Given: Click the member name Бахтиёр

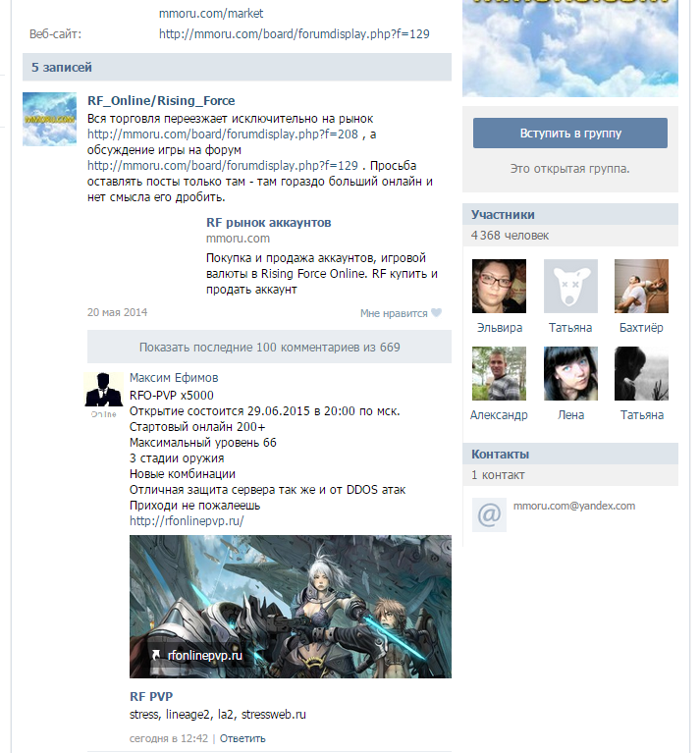Looking at the screenshot, I should click(x=641, y=328).
